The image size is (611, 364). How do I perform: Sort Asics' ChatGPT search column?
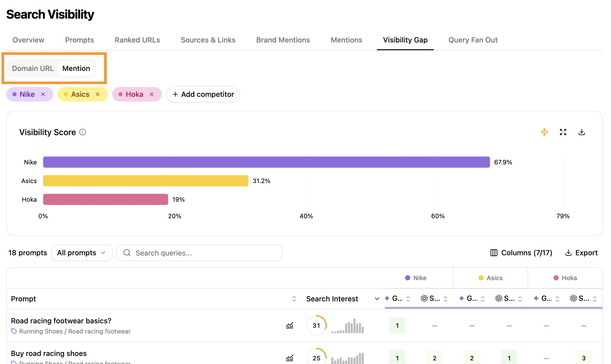click(x=520, y=299)
